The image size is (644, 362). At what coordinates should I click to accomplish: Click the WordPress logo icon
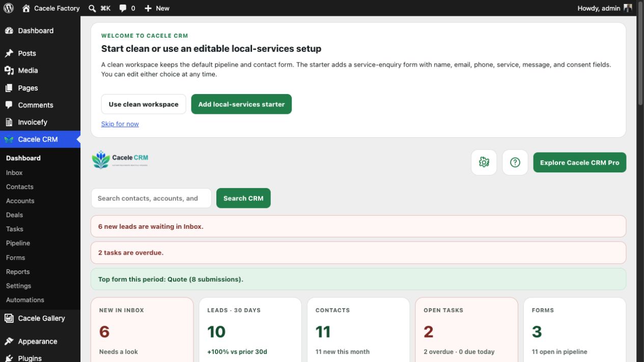click(9, 8)
